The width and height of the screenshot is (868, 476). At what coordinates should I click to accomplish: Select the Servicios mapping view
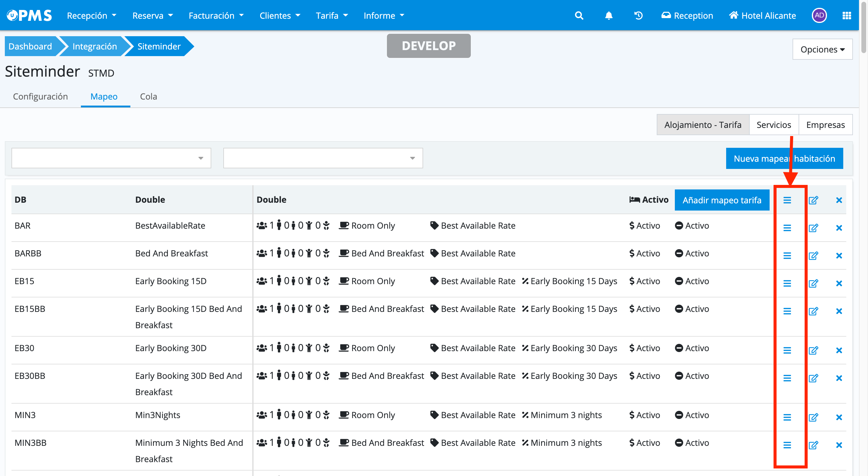(773, 125)
